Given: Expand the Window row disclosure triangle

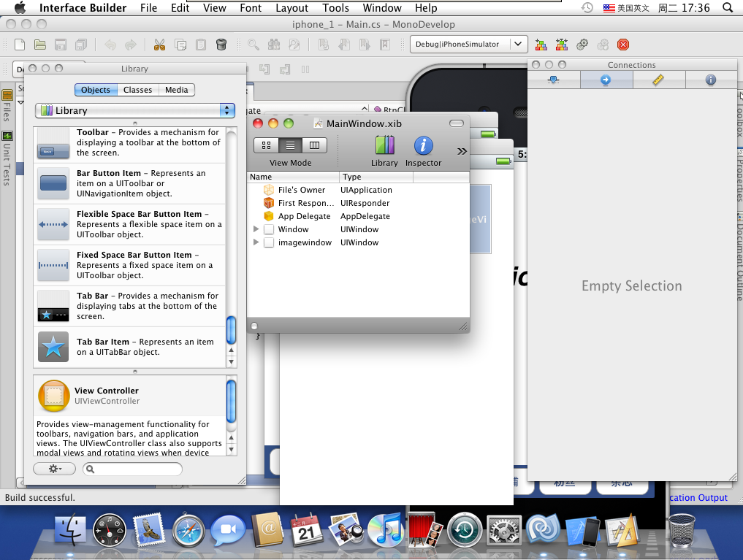Looking at the screenshot, I should [x=256, y=229].
